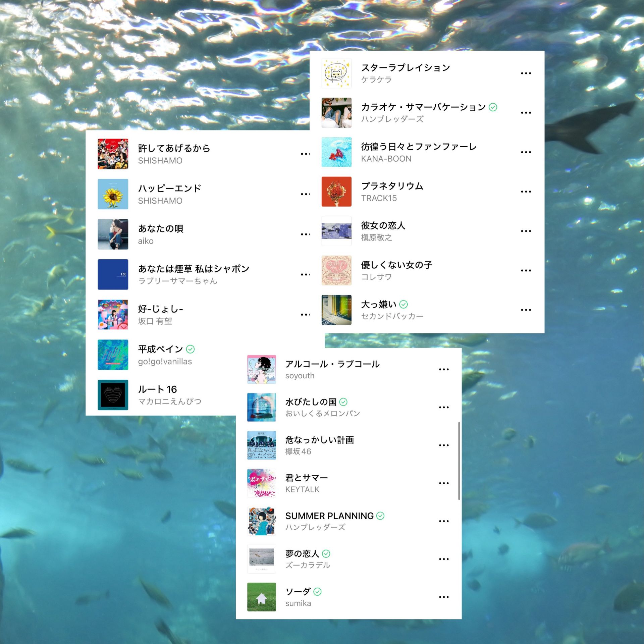Click the green check beside ソーダ
Image resolution: width=644 pixels, height=644 pixels.
point(317,592)
